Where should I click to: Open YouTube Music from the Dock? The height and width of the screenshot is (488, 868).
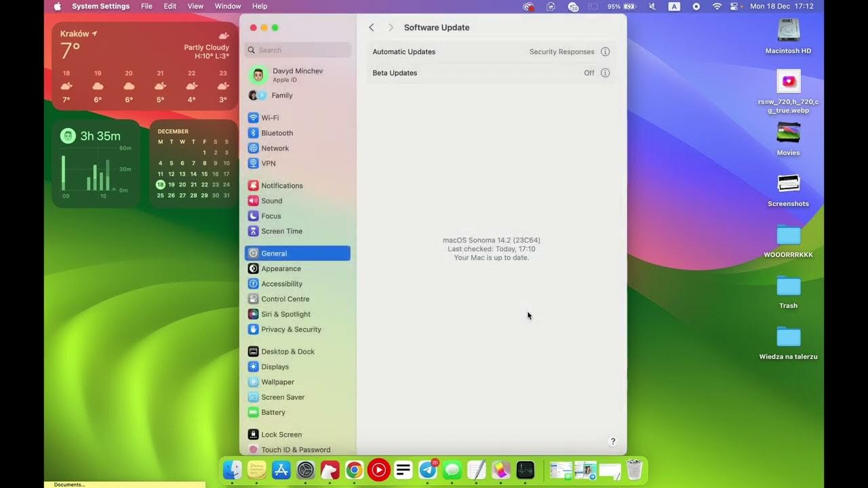[x=378, y=469]
